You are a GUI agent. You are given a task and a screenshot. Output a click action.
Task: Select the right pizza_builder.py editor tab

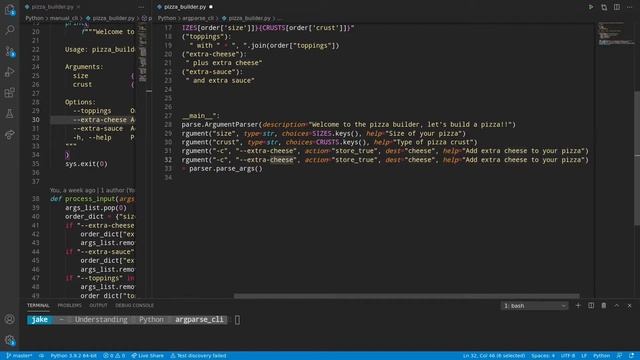click(184, 7)
